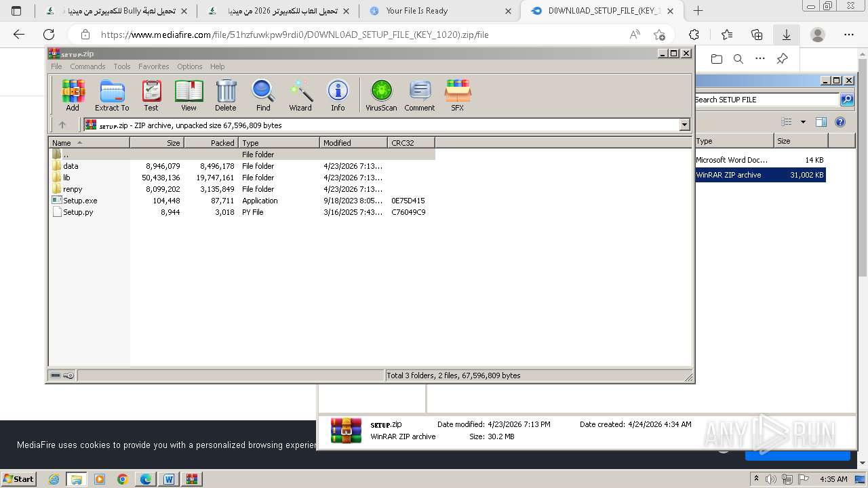Click the Test archive icon
868x488 pixels.
[151, 95]
